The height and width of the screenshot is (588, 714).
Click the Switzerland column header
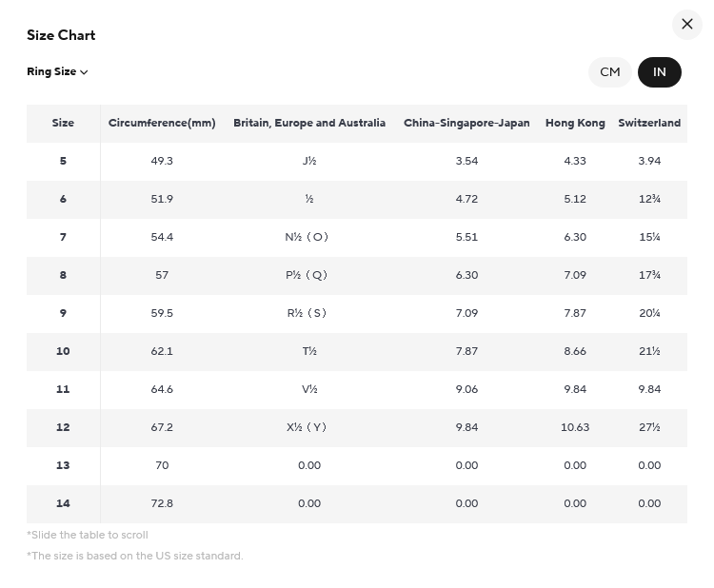[649, 123]
